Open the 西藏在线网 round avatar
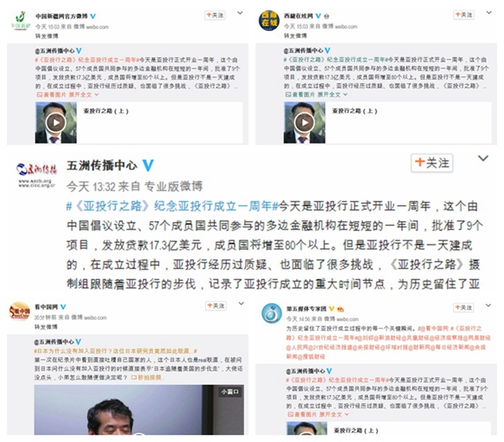Viewport: 504px width, 442px height. point(269,20)
